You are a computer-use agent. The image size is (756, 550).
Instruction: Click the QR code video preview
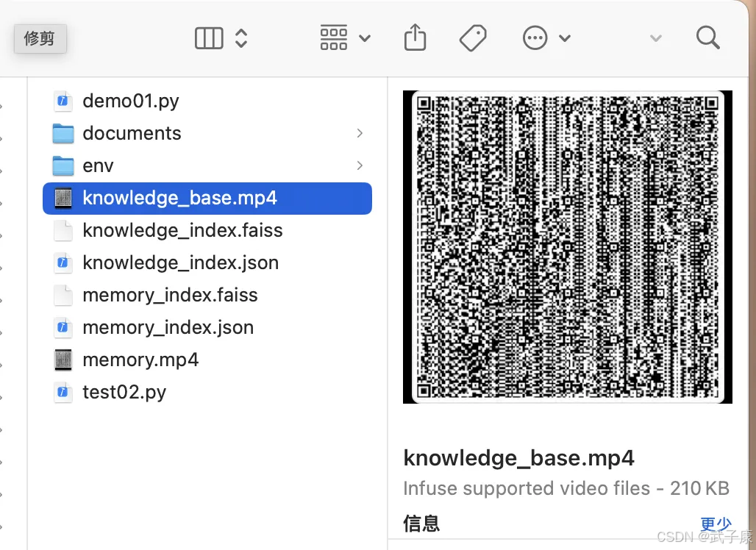coord(568,247)
